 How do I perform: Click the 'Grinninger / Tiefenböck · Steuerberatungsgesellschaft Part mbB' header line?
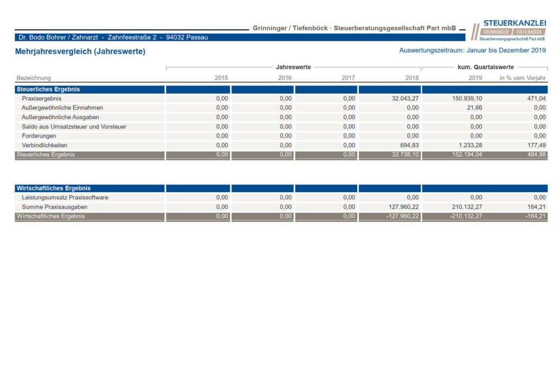[x=354, y=28]
